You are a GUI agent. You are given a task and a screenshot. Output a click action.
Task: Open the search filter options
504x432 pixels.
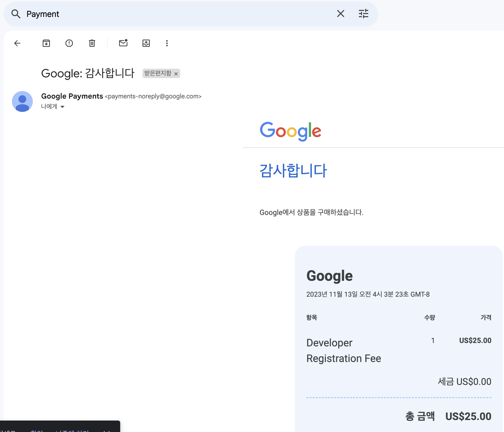coord(363,14)
